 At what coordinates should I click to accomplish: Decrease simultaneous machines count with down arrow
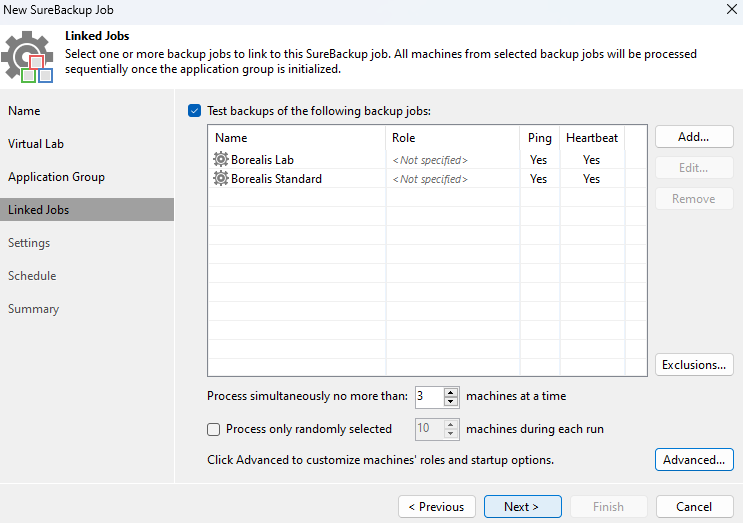point(451,401)
